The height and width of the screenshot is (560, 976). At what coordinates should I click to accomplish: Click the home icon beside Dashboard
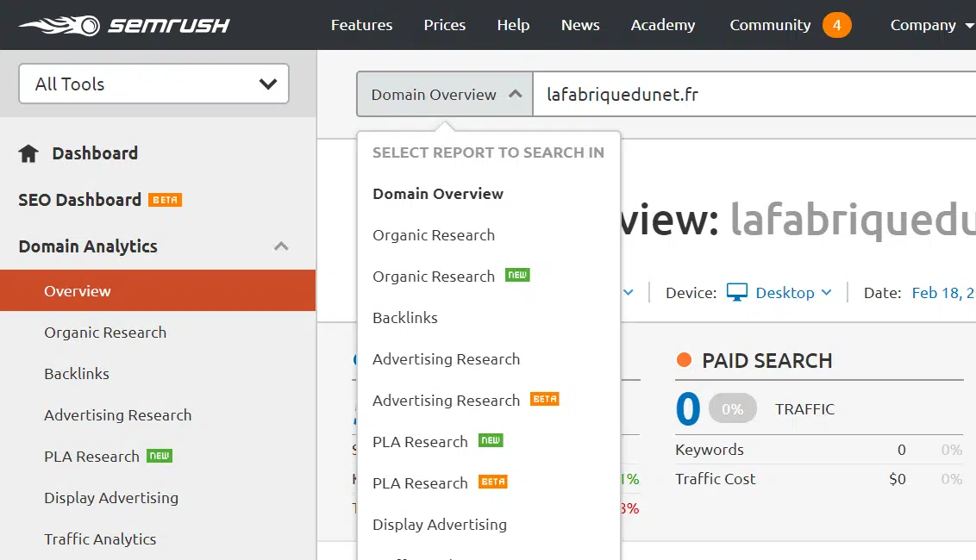(27, 152)
